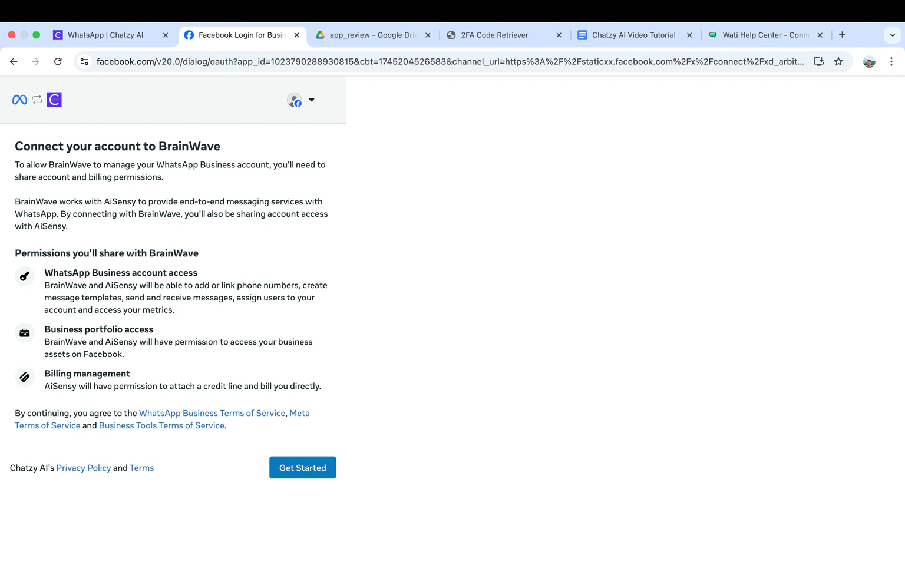Click the Chatzy AI app logo
This screenshot has height=588, width=905.
(x=54, y=100)
